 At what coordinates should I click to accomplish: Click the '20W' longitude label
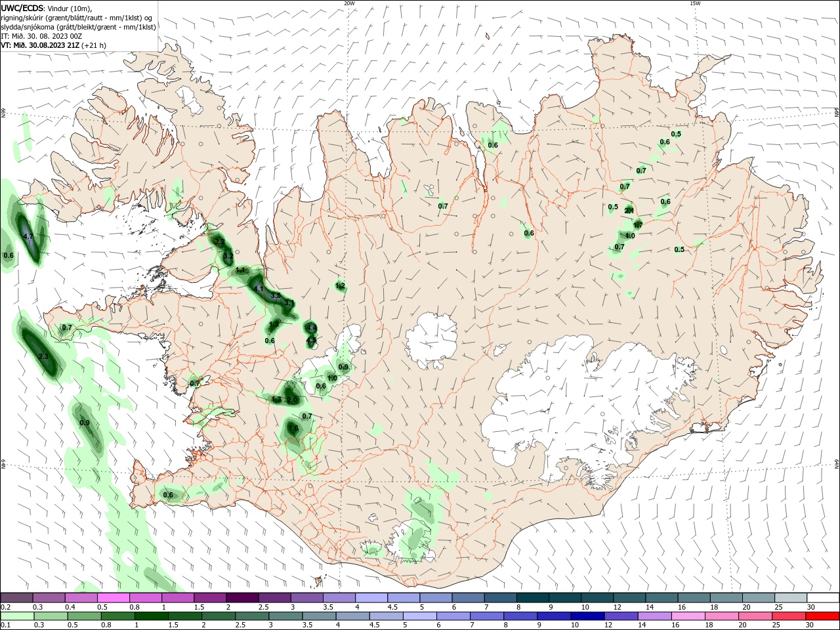tap(349, 3)
